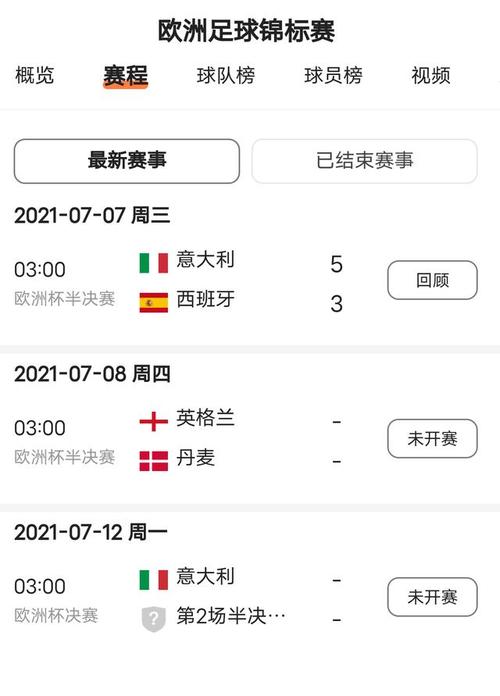Select the 最新赛事 filter

[x=127, y=161]
